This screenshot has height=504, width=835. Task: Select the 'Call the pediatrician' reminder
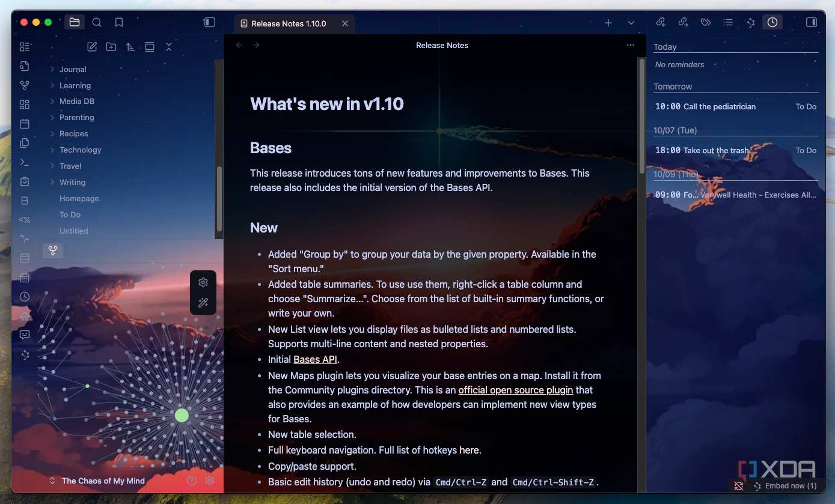pyautogui.click(x=736, y=106)
